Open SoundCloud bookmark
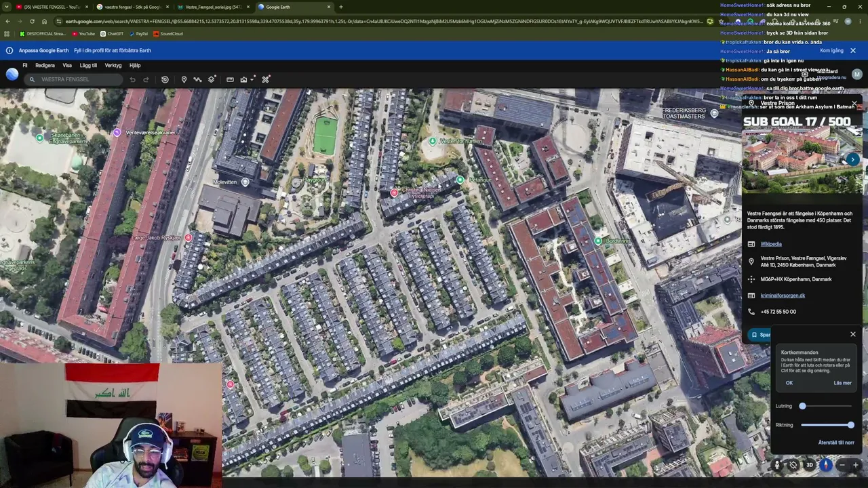The width and height of the screenshot is (868, 488). click(167, 34)
